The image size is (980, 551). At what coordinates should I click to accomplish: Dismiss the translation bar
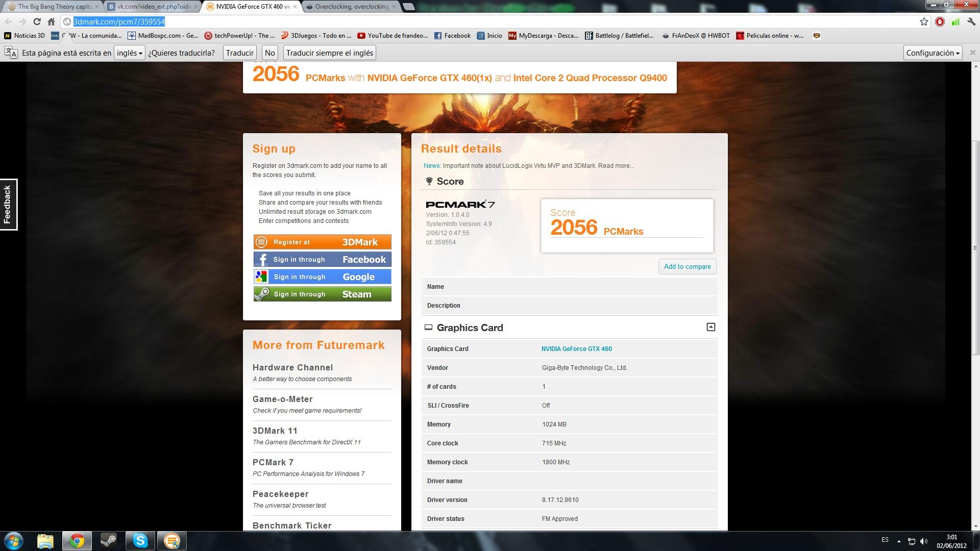point(972,53)
